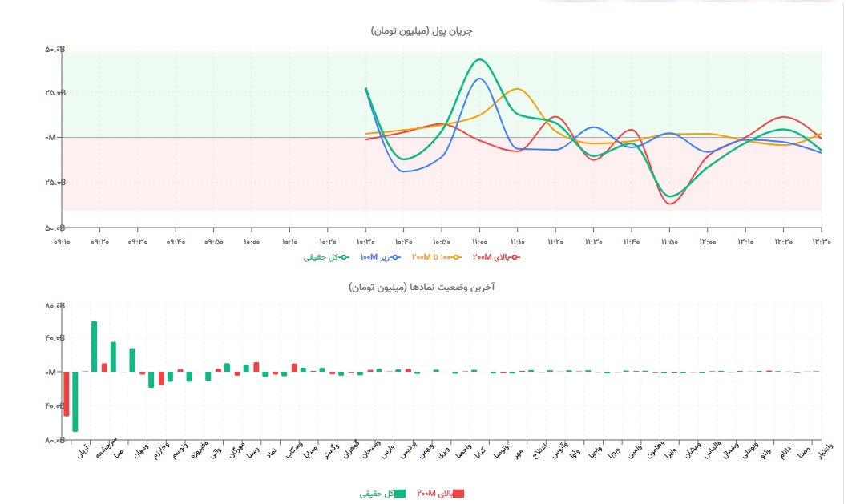Click the وخارزم symbol label
This screenshot has width=852, height=504.
(x=161, y=450)
